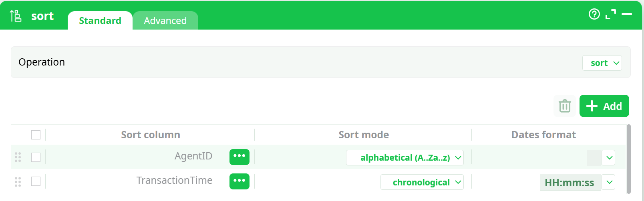Screen dimensions: 644x201
Task: Check the TransactionTime row checkbox
Action: (x=36, y=181)
